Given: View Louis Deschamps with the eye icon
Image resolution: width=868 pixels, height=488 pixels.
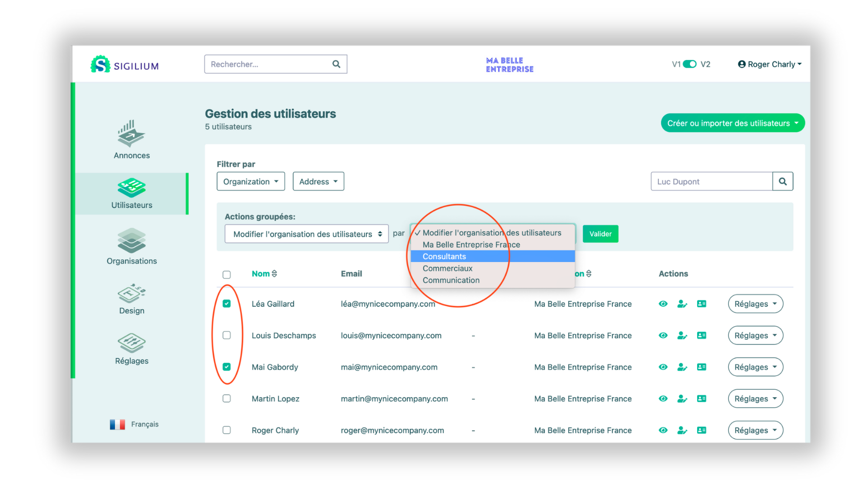Looking at the screenshot, I should click(x=663, y=335).
